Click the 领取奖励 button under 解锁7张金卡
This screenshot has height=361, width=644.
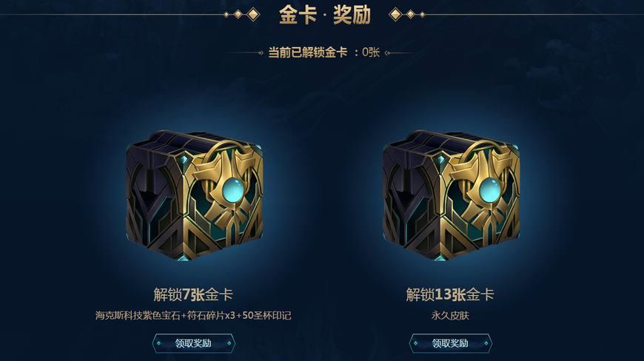tap(193, 343)
